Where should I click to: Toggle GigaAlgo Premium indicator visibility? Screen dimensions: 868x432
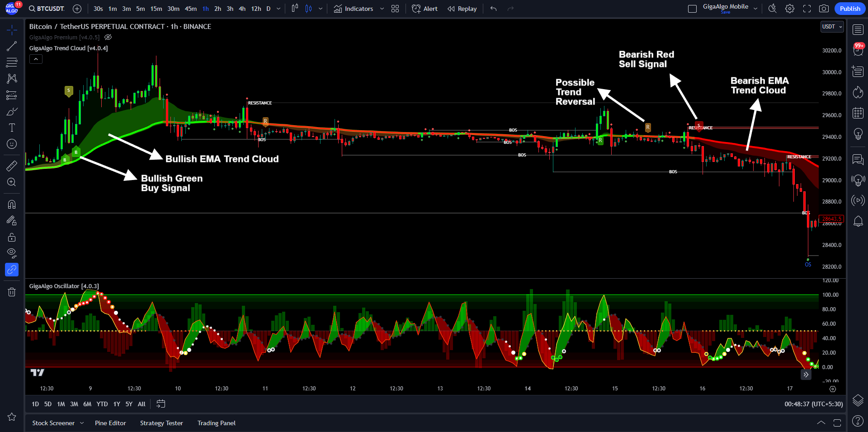(108, 37)
